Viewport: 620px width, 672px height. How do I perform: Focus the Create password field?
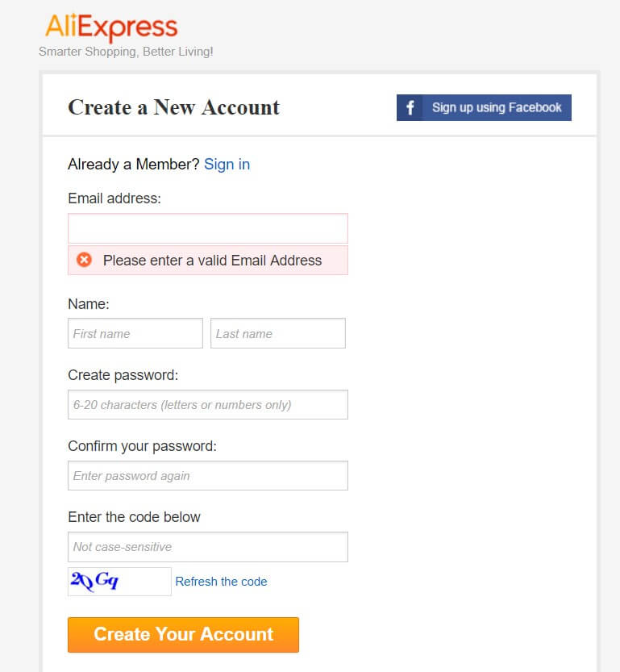click(x=208, y=404)
